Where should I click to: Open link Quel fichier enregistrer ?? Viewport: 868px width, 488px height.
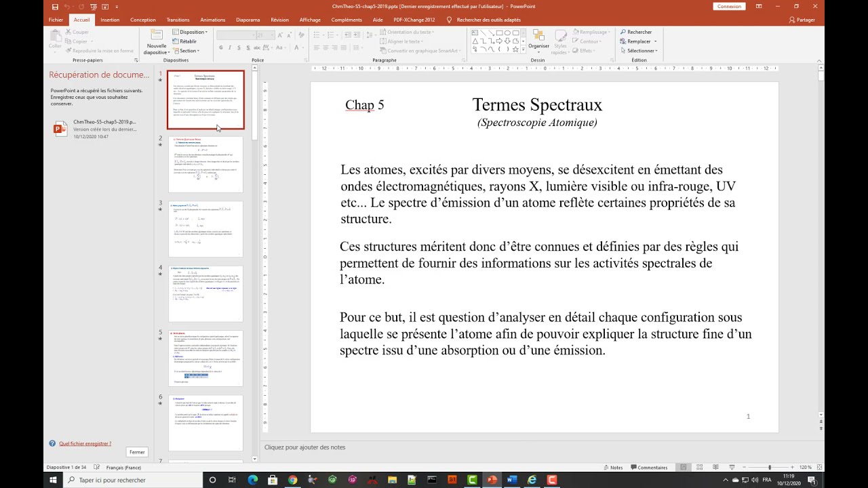pos(85,443)
